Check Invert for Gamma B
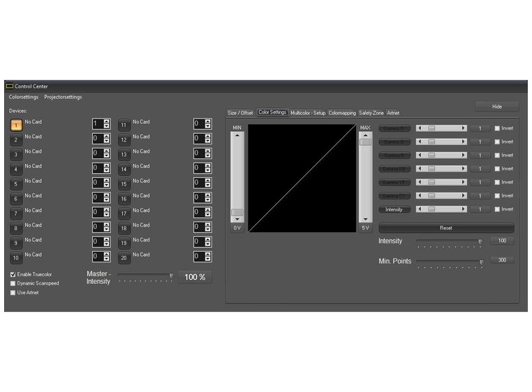532x392 pixels. (x=497, y=156)
